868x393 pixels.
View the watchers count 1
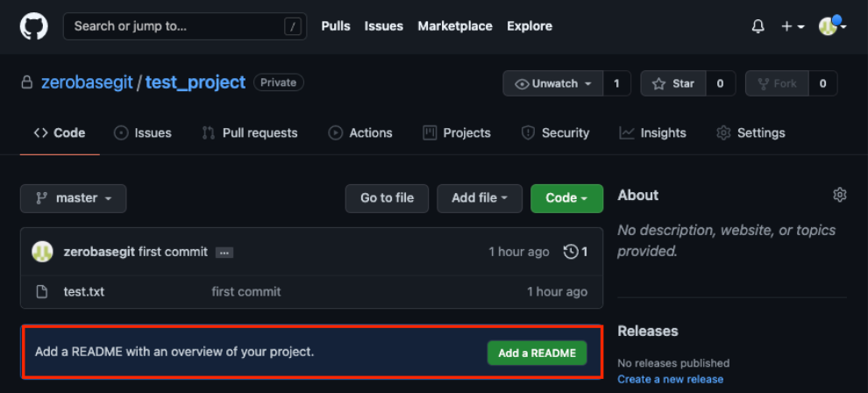(x=616, y=83)
